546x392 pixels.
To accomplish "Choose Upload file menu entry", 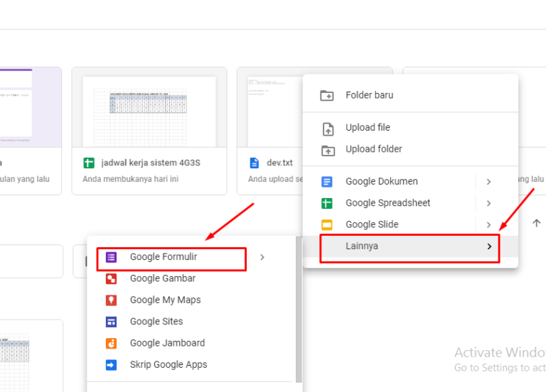I will point(410,128).
